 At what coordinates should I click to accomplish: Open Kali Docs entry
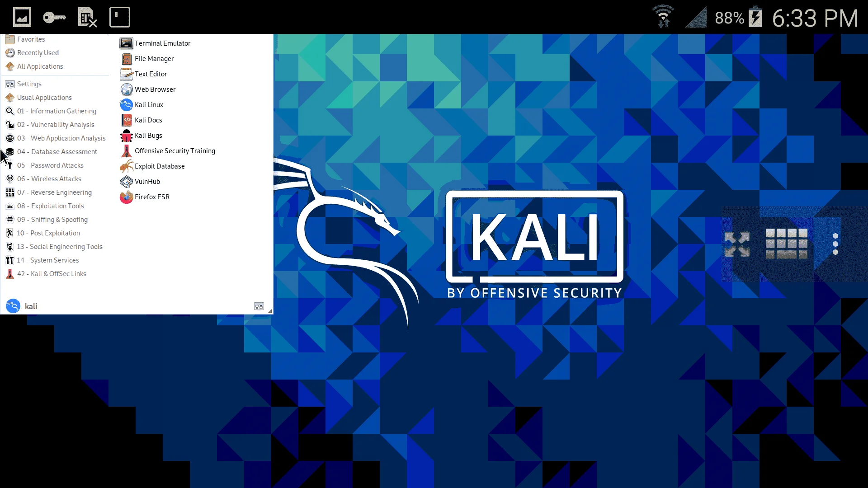(141, 120)
